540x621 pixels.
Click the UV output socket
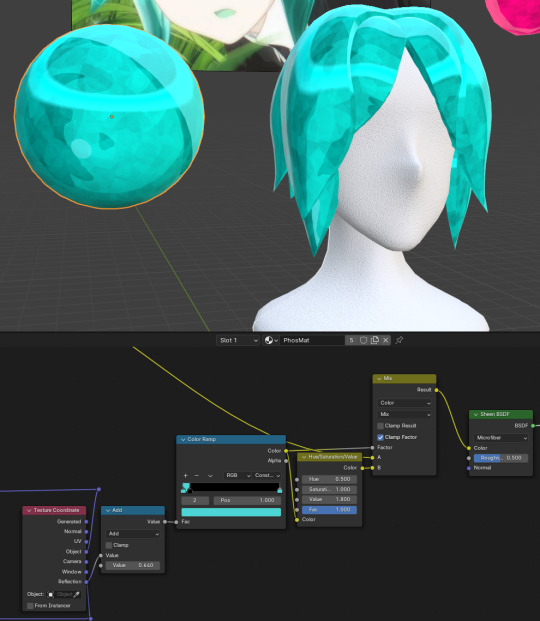point(86,541)
